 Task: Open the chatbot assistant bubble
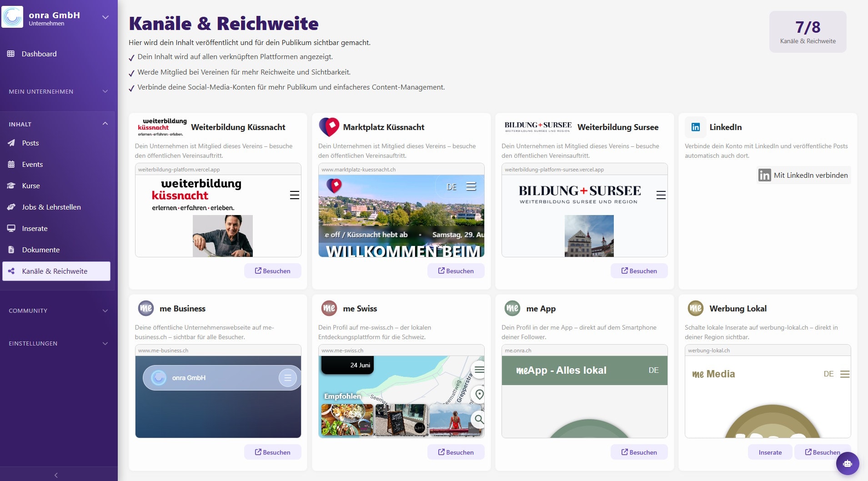847,463
